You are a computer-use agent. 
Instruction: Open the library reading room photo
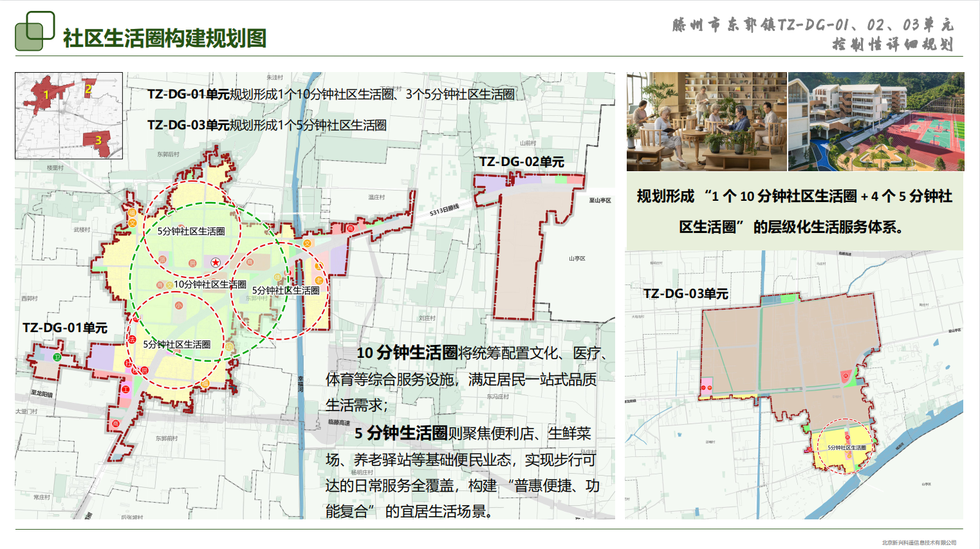[706, 121]
